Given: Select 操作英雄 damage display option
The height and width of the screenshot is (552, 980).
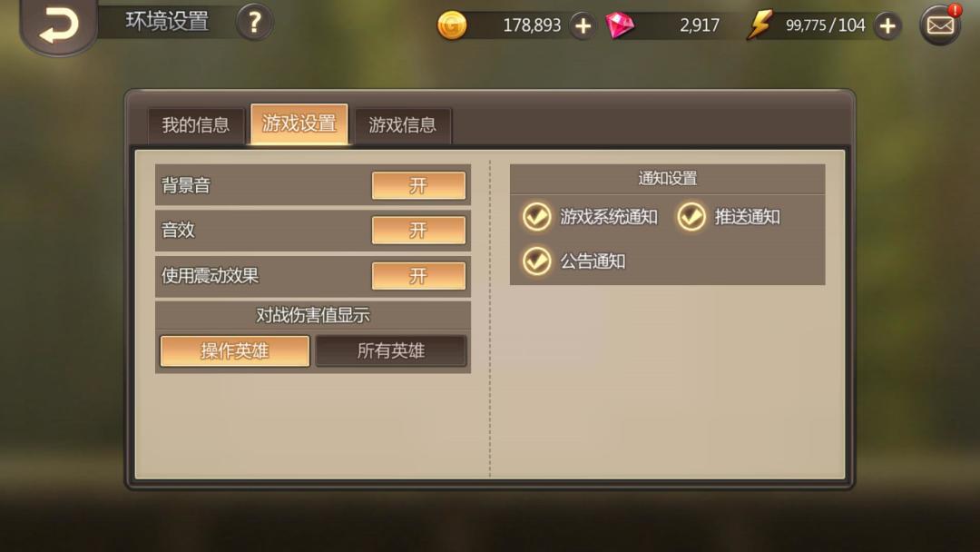Looking at the screenshot, I should point(234,350).
